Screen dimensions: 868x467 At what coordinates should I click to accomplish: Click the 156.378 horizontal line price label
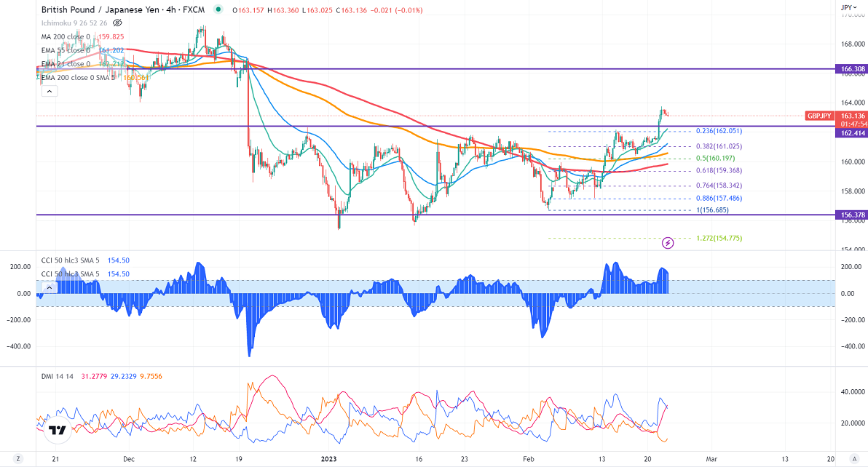[852, 215]
